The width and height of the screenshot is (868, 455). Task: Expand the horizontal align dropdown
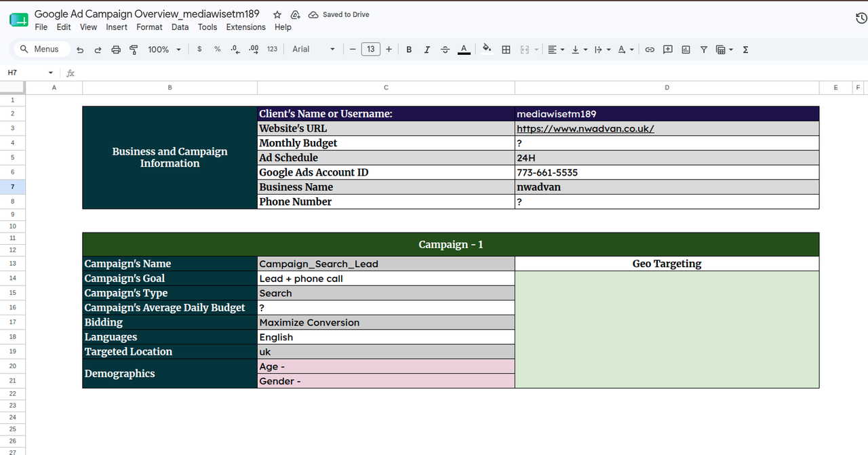pos(556,50)
